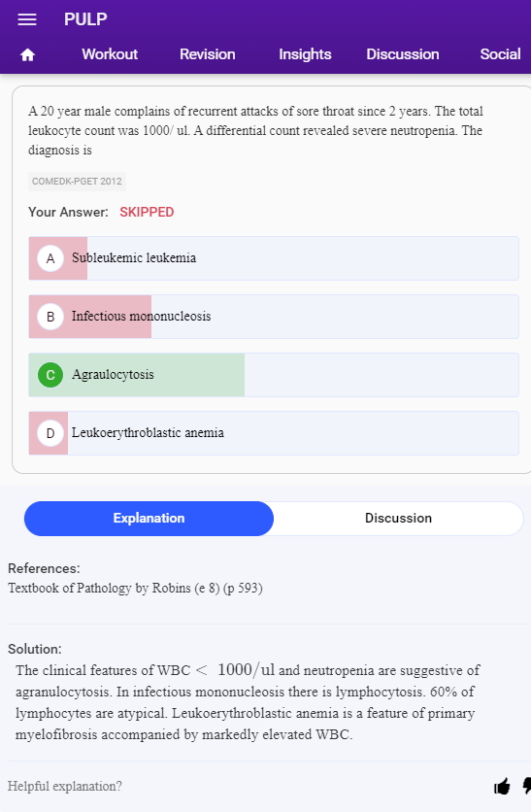Click the thumbs down icon

527,786
